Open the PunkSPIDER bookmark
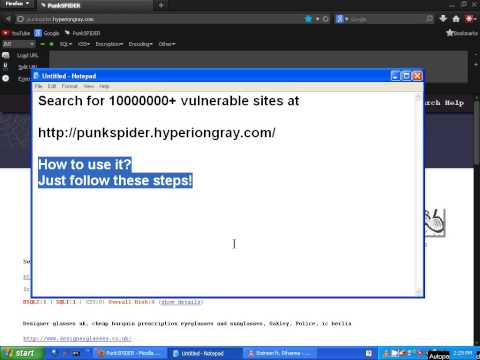 point(82,33)
